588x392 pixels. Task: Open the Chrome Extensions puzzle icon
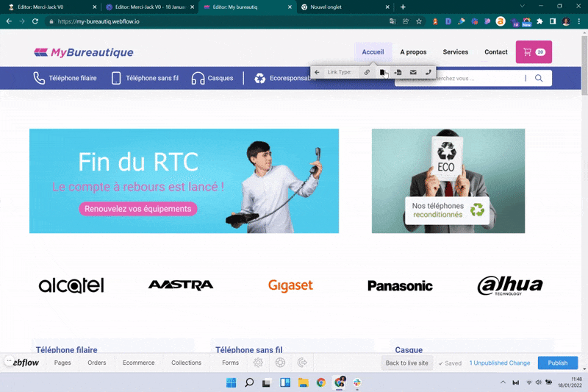pyautogui.click(x=539, y=21)
